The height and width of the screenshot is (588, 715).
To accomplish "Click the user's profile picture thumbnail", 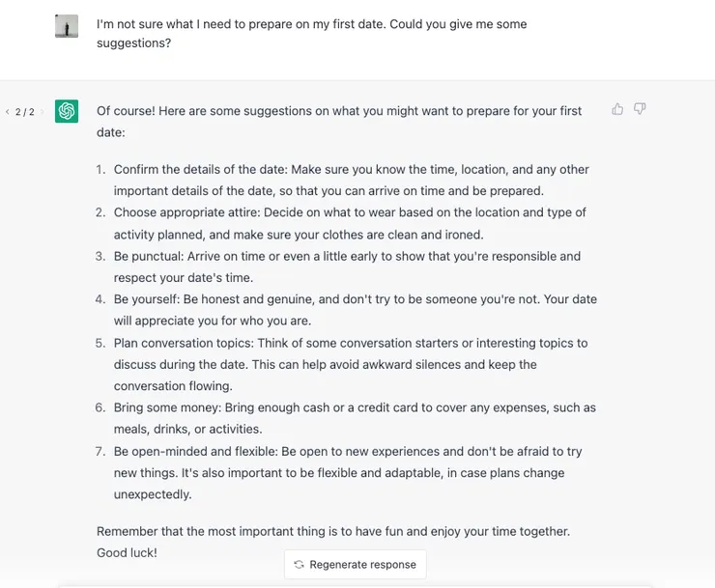I will (67, 27).
